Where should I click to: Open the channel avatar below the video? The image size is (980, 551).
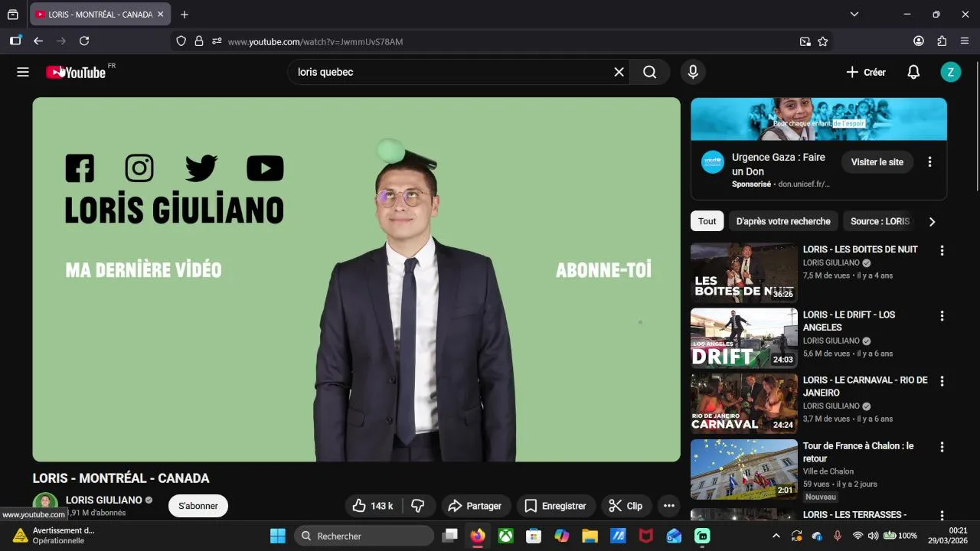[x=45, y=504]
